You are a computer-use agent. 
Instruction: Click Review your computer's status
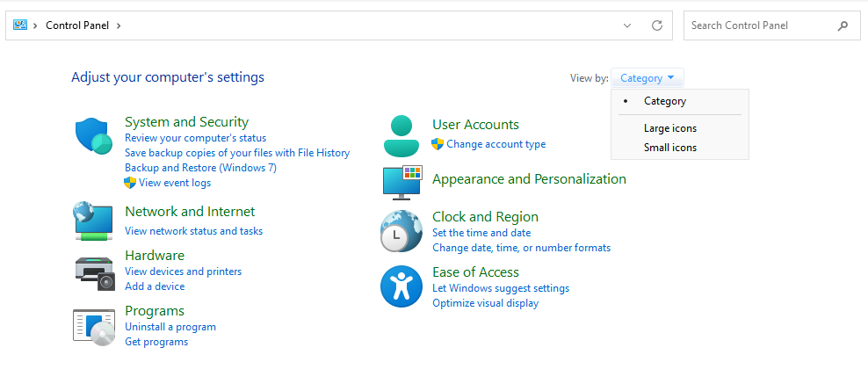[195, 138]
